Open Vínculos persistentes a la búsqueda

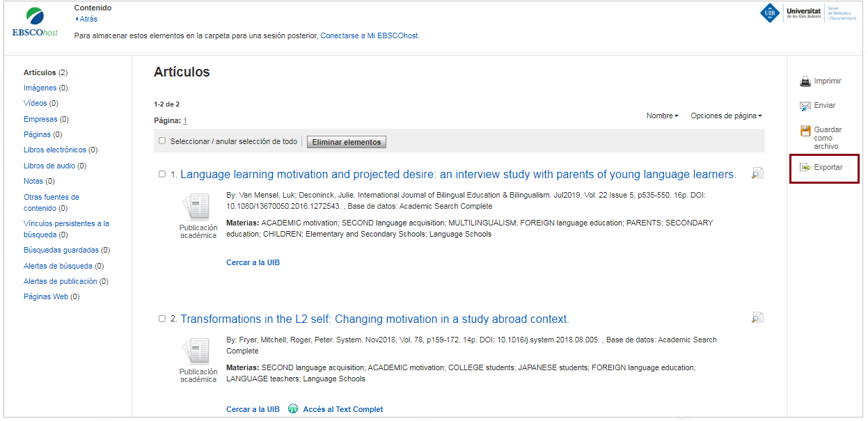(66, 229)
